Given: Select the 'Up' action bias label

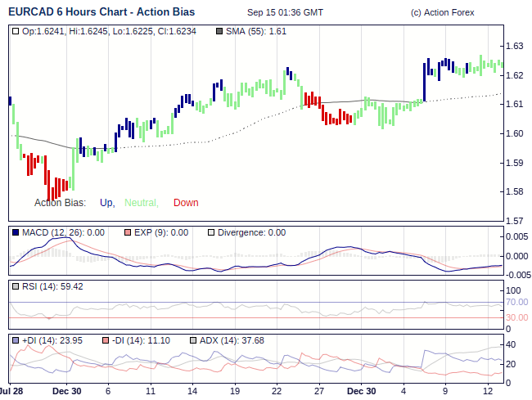Looking at the screenshot, I should coord(106,203).
